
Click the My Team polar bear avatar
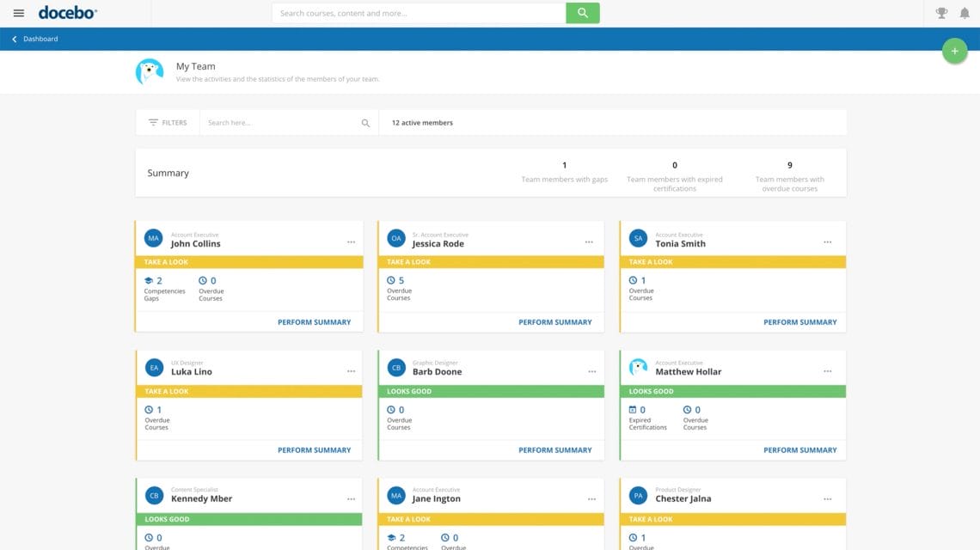point(150,72)
